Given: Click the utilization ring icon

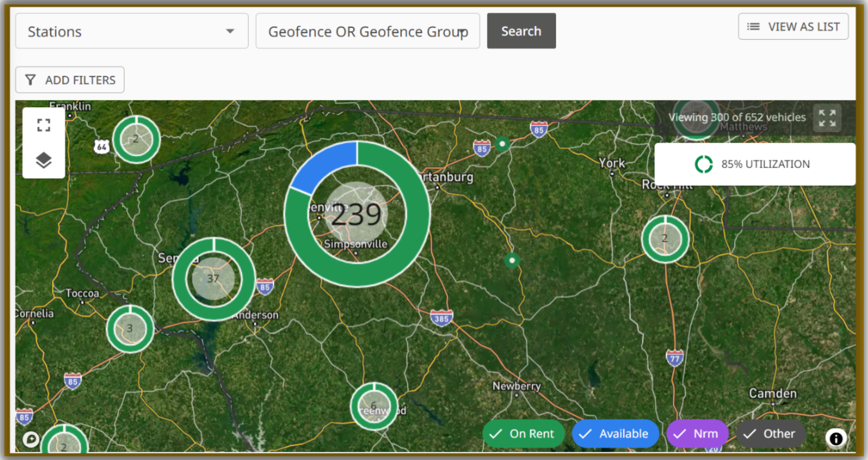Looking at the screenshot, I should pyautogui.click(x=703, y=164).
